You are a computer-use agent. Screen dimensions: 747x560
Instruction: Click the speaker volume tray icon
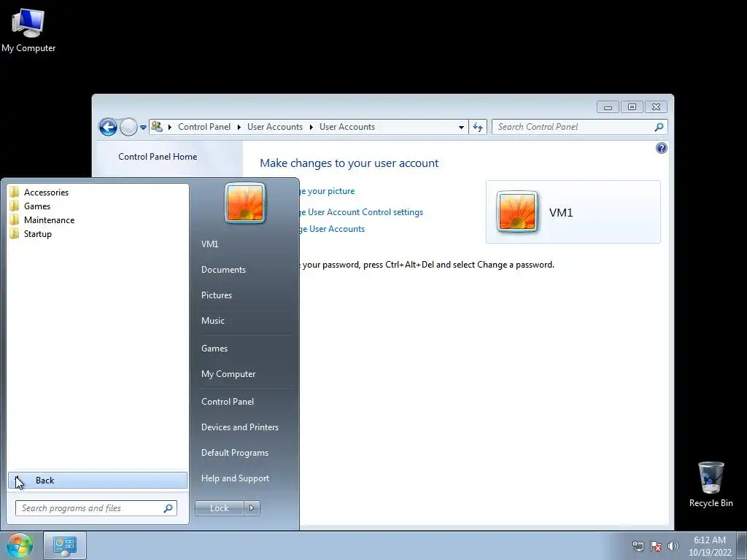click(x=673, y=546)
